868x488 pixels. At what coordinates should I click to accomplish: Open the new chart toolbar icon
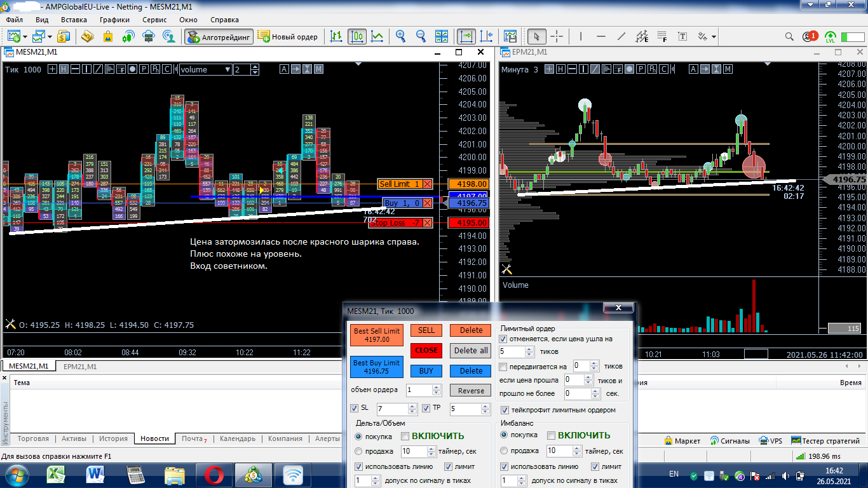point(13,37)
